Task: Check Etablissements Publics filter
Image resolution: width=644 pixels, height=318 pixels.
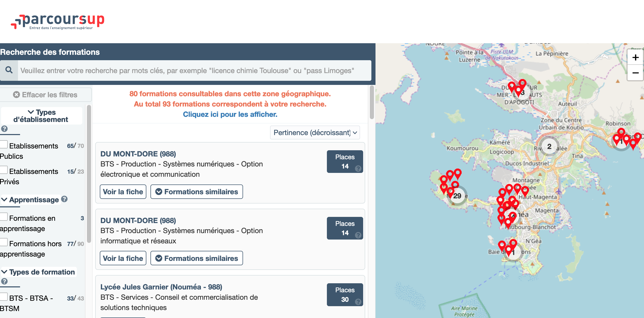Action: 4,144
